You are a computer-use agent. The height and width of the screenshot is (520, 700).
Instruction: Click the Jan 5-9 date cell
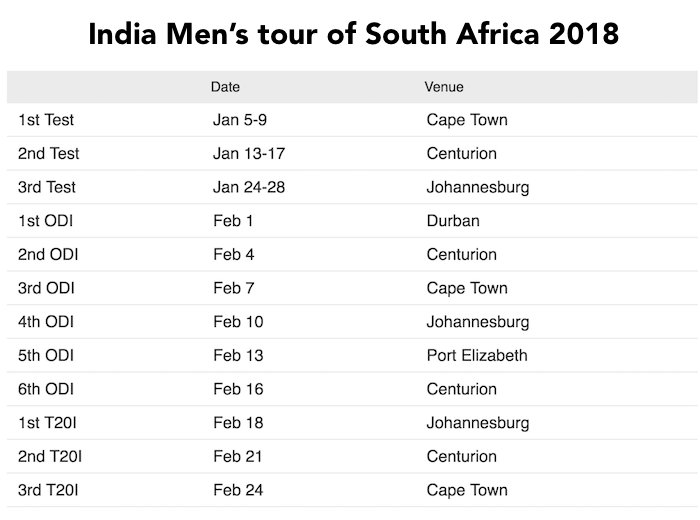pyautogui.click(x=240, y=120)
